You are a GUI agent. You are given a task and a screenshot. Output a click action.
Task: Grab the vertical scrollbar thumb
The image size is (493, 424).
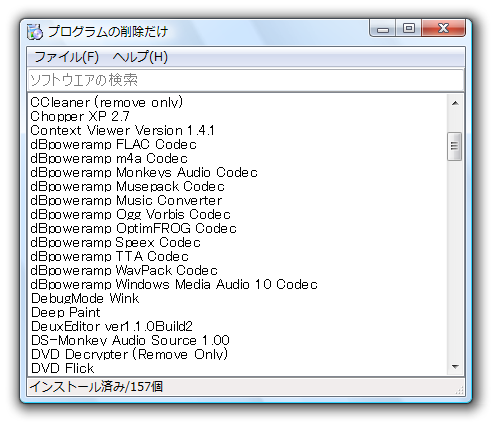click(455, 146)
